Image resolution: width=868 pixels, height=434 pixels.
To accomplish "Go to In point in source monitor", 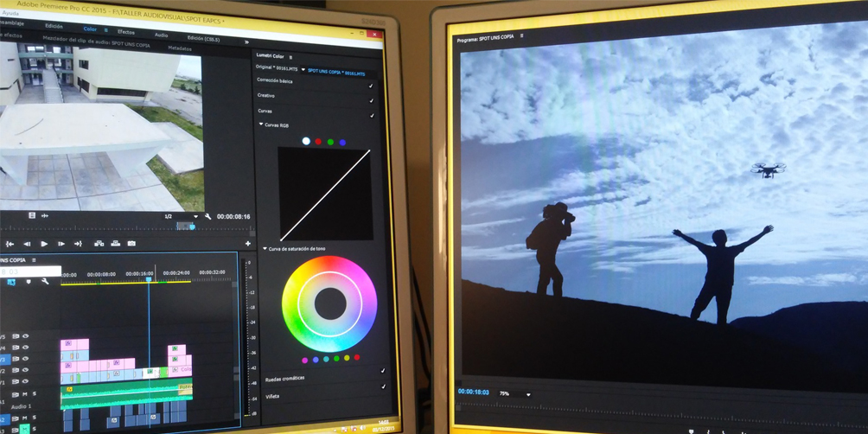I will 10,244.
